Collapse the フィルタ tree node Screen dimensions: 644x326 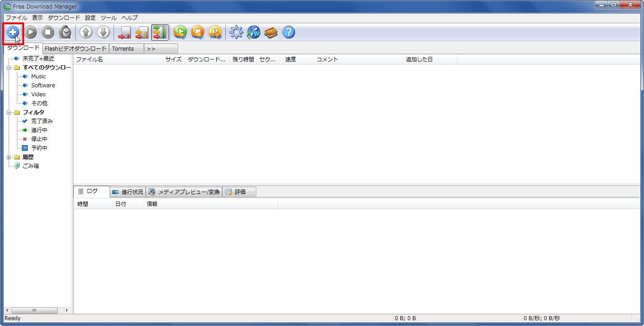coord(8,112)
